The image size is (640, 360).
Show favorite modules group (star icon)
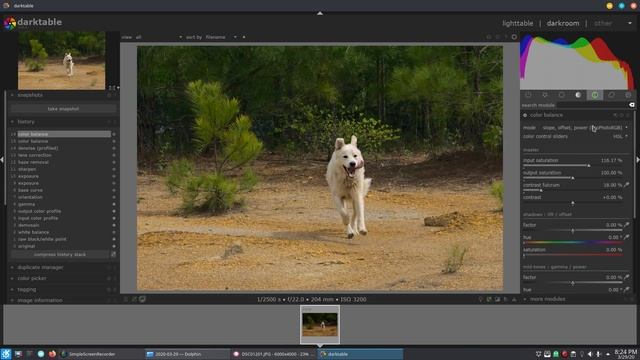click(545, 95)
